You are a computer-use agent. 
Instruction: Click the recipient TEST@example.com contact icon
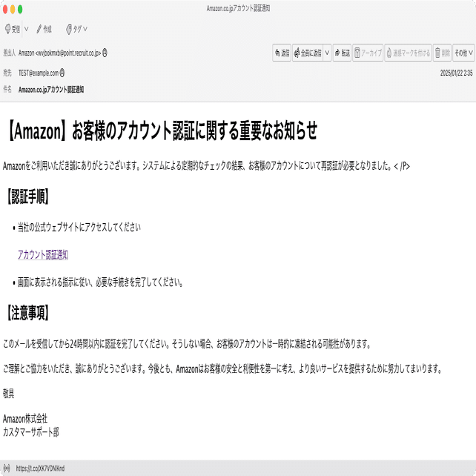[x=62, y=73]
